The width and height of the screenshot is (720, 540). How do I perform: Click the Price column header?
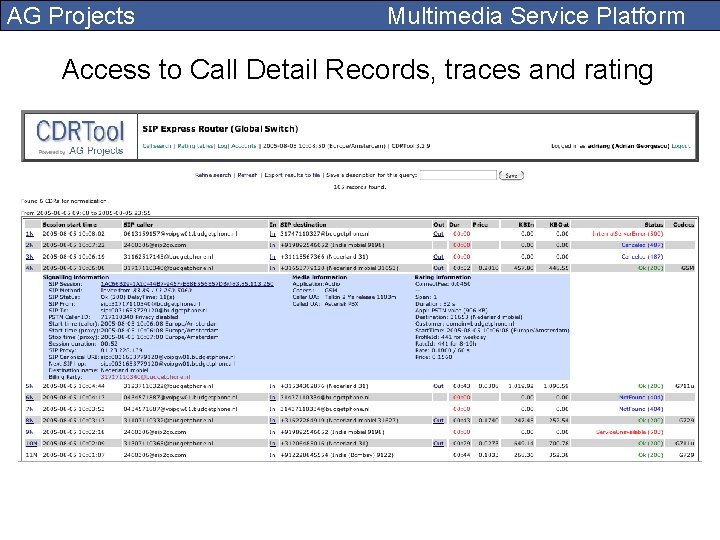(480, 225)
